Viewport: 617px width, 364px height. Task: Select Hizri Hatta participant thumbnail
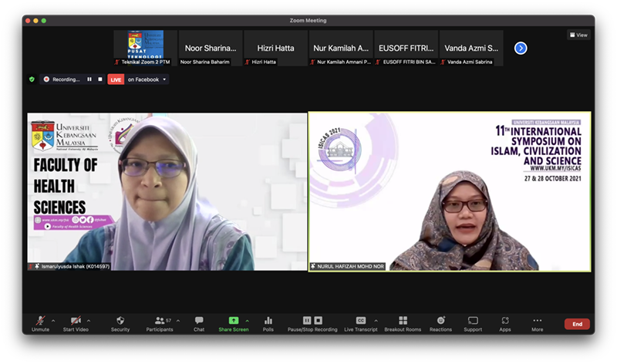[x=275, y=49]
